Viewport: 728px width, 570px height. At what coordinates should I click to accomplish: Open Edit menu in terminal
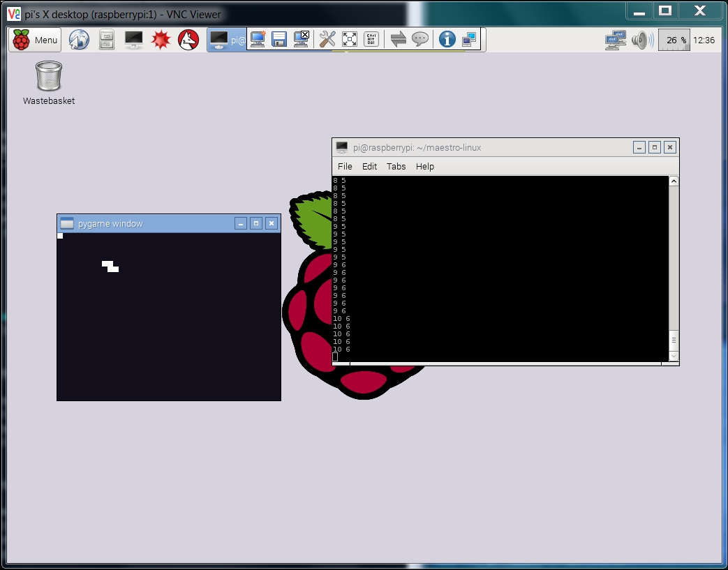[369, 166]
